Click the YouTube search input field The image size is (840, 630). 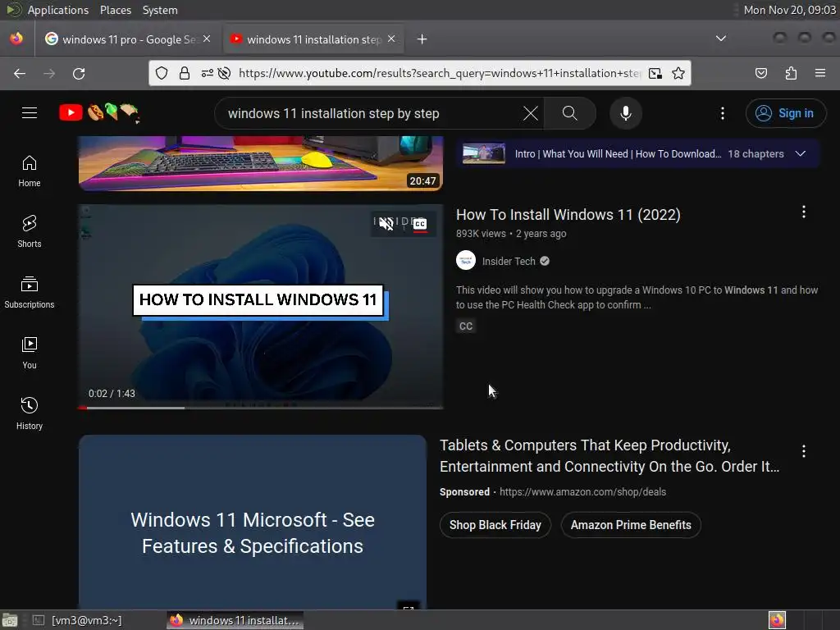click(372, 113)
